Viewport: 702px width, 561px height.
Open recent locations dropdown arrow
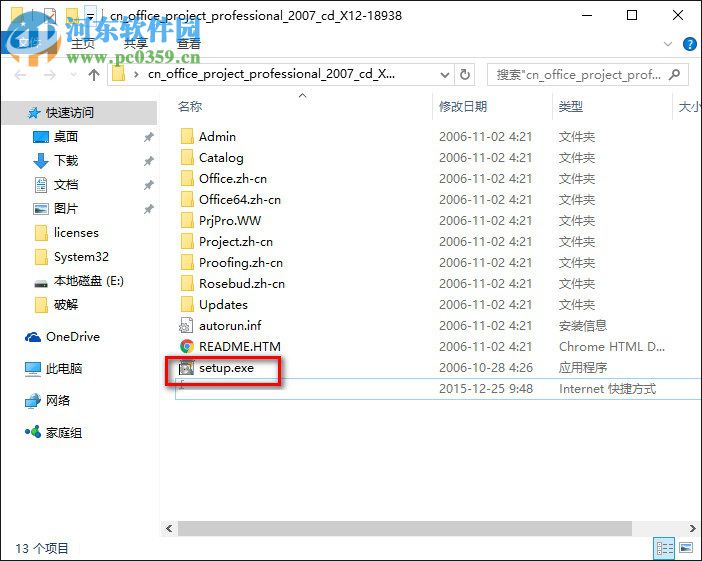(x=73, y=75)
